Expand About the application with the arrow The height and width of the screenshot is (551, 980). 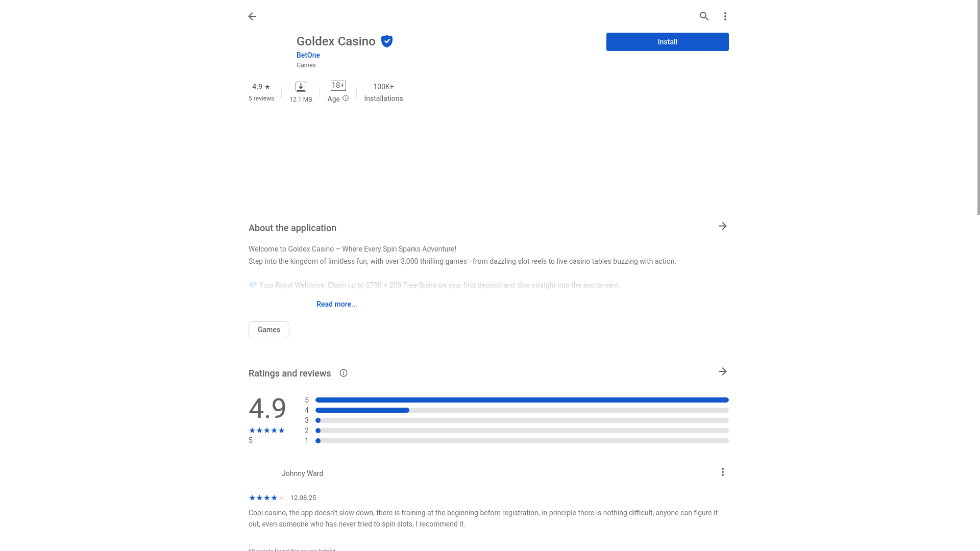[722, 226]
